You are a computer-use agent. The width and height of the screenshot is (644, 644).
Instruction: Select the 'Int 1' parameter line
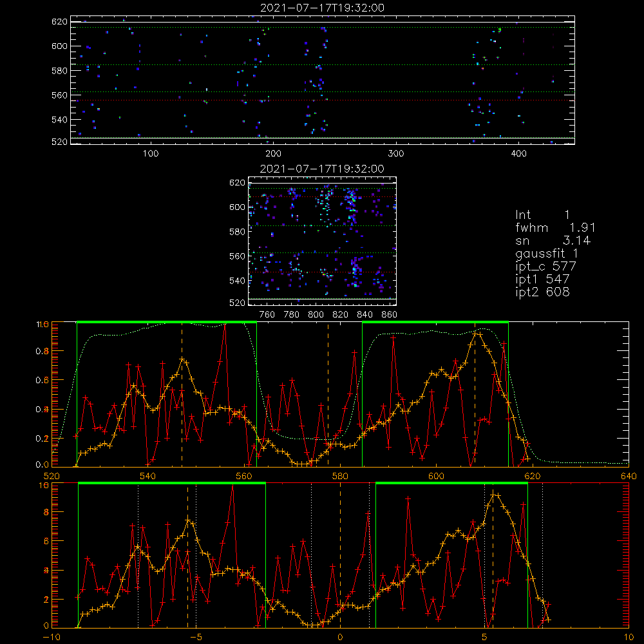[x=542, y=215]
